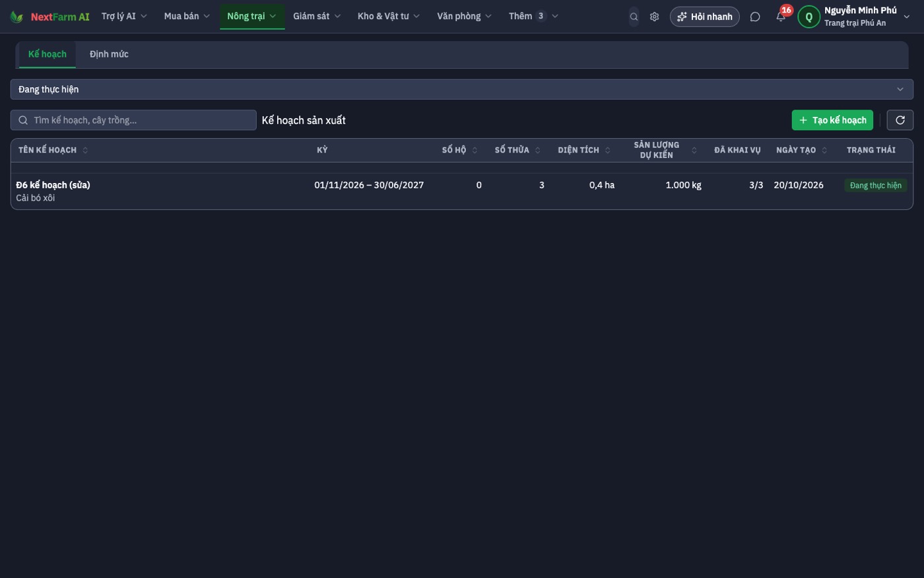The height and width of the screenshot is (578, 924).
Task: Open notifications bell with 16 badge
Action: (781, 17)
